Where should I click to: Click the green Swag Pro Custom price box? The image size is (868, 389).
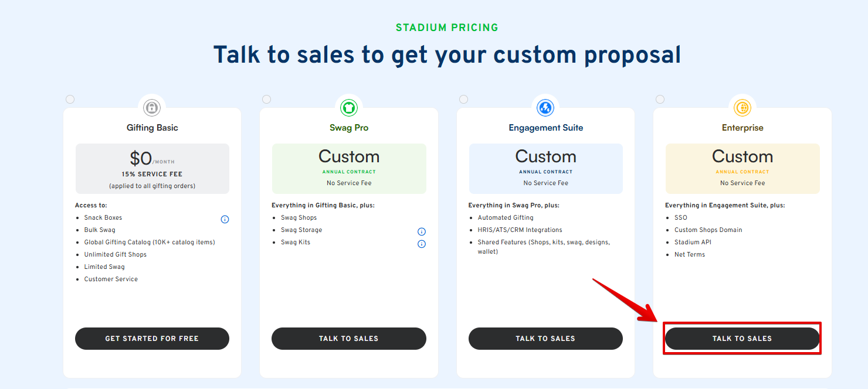[349, 169]
